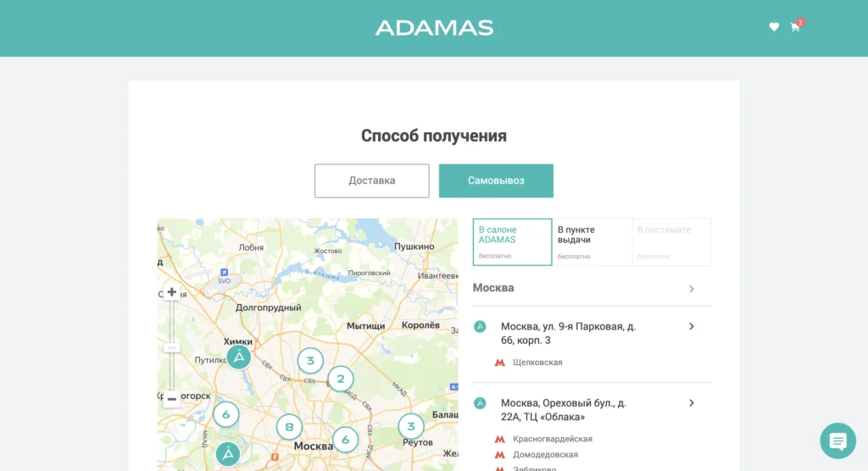Open the shopping cart icon
Viewport: 868px width, 471px height.
(x=795, y=27)
